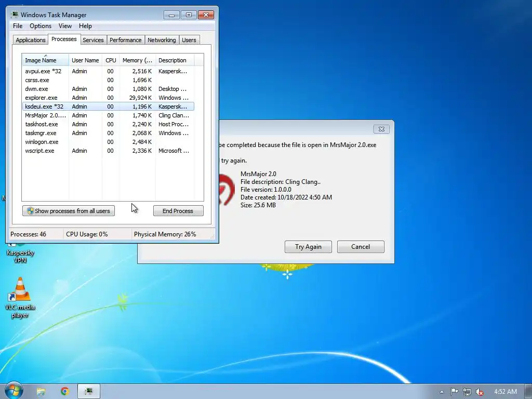The height and width of the screenshot is (399, 532).
Task: Select the csrss.exe process
Action: click(x=108, y=80)
